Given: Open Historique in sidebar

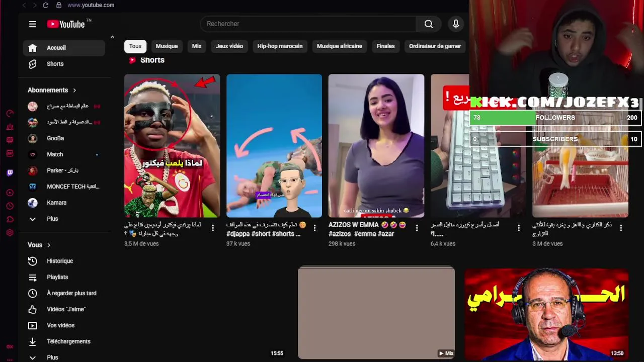Looking at the screenshot, I should click(x=64, y=261).
